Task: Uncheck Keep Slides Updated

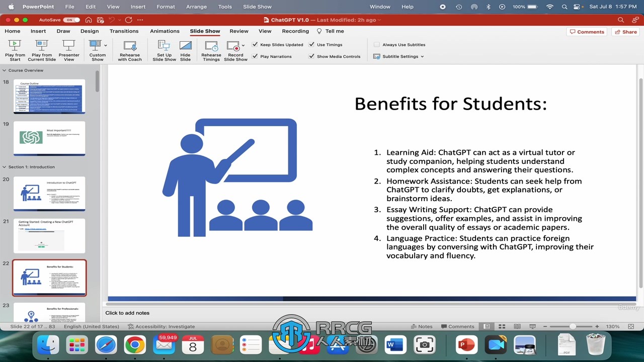Action: pos(255,44)
